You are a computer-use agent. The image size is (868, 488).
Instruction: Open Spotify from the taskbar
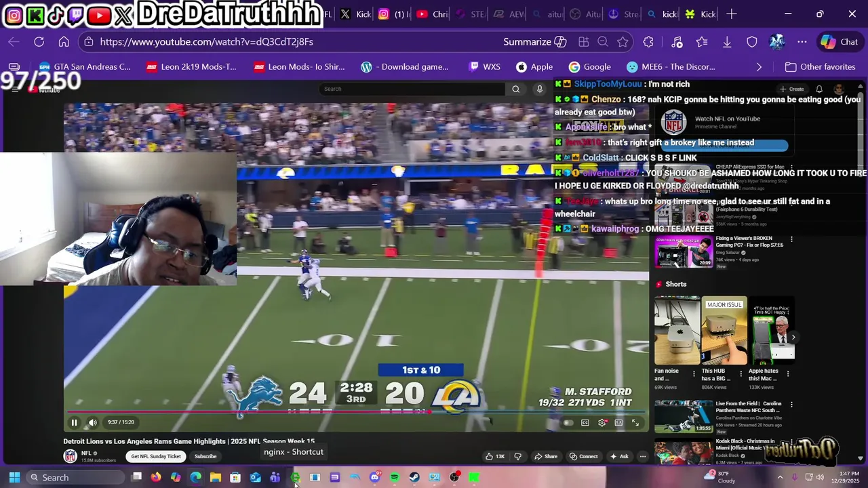395,478
